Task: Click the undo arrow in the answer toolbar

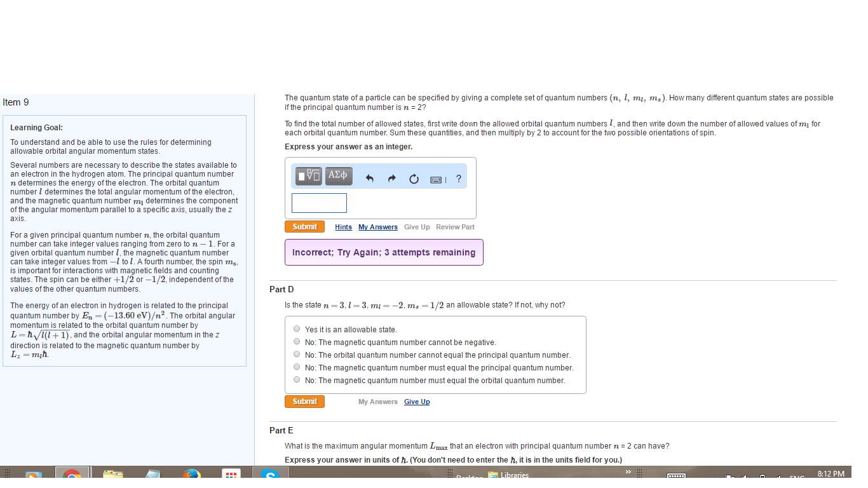Action: (369, 179)
